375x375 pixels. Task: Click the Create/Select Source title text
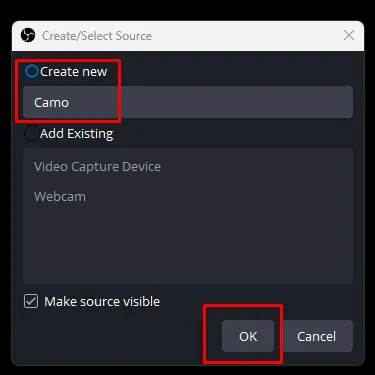97,36
